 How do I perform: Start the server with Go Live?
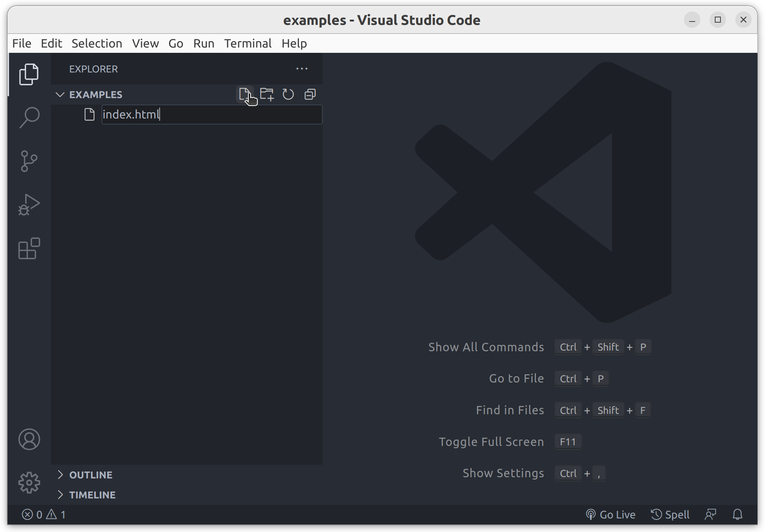click(610, 514)
